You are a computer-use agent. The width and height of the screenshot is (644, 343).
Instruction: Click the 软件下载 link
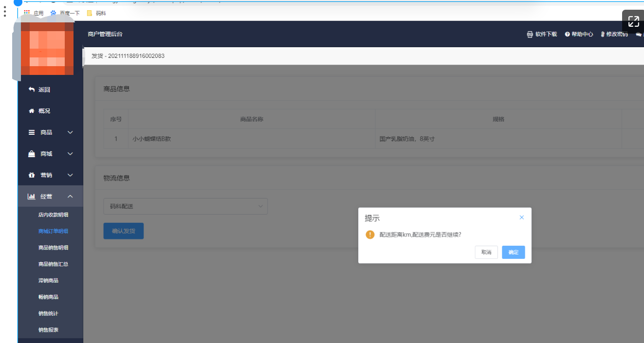pos(546,35)
